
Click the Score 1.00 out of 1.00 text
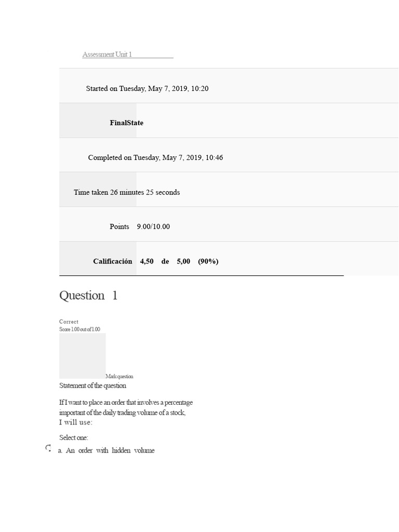[x=79, y=329]
